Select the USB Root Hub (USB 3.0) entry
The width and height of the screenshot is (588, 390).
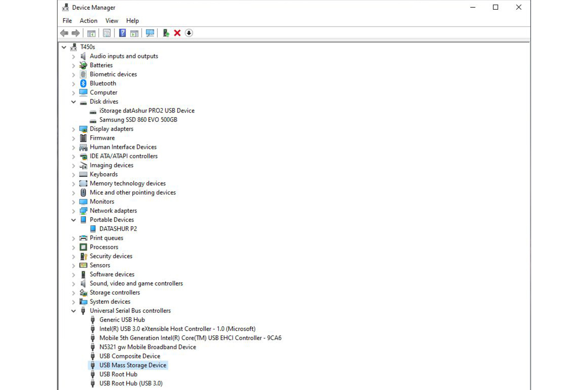131,384
